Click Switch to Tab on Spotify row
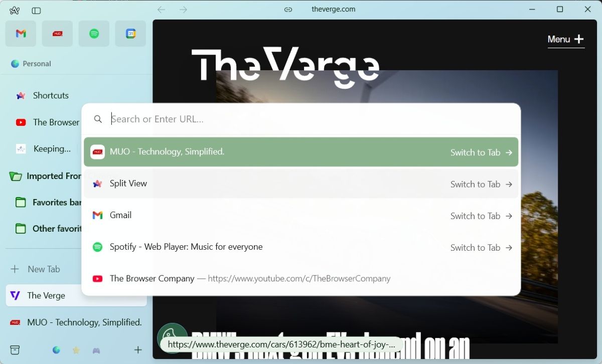The image size is (602, 364). [x=481, y=247]
